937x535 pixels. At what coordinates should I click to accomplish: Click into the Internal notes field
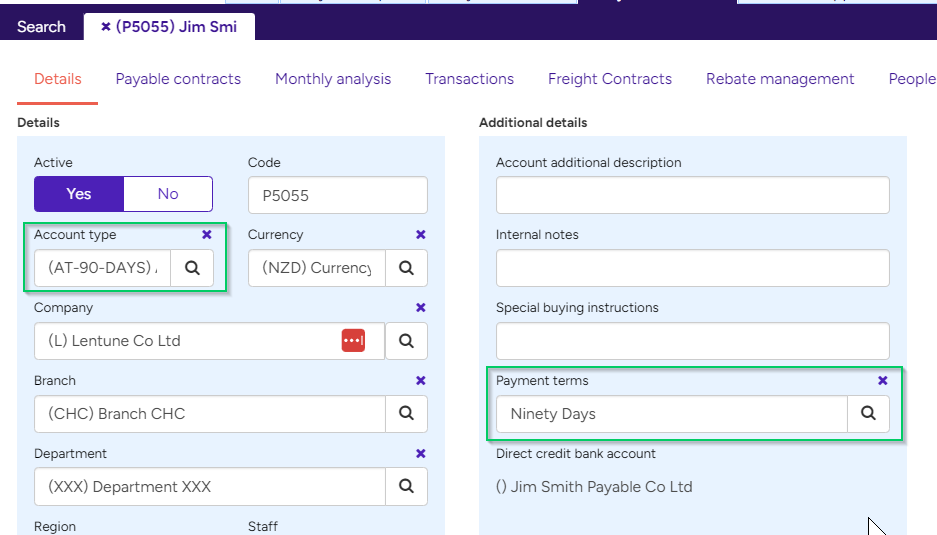click(692, 268)
